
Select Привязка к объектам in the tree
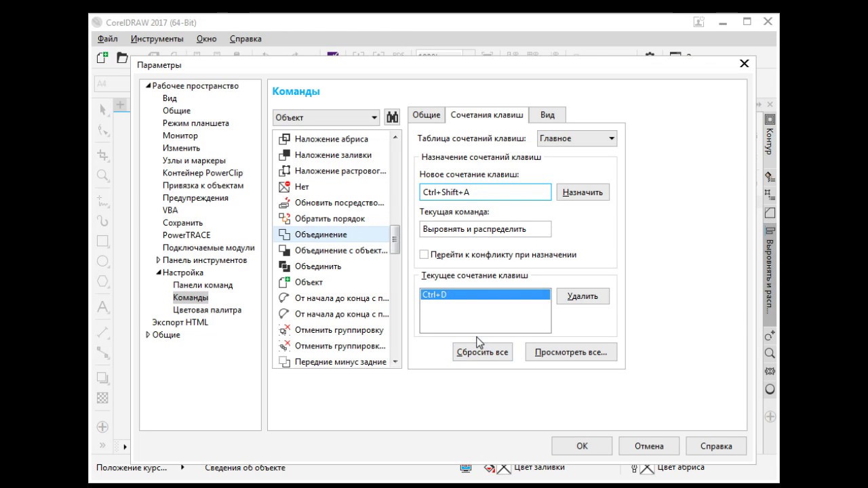tap(203, 186)
